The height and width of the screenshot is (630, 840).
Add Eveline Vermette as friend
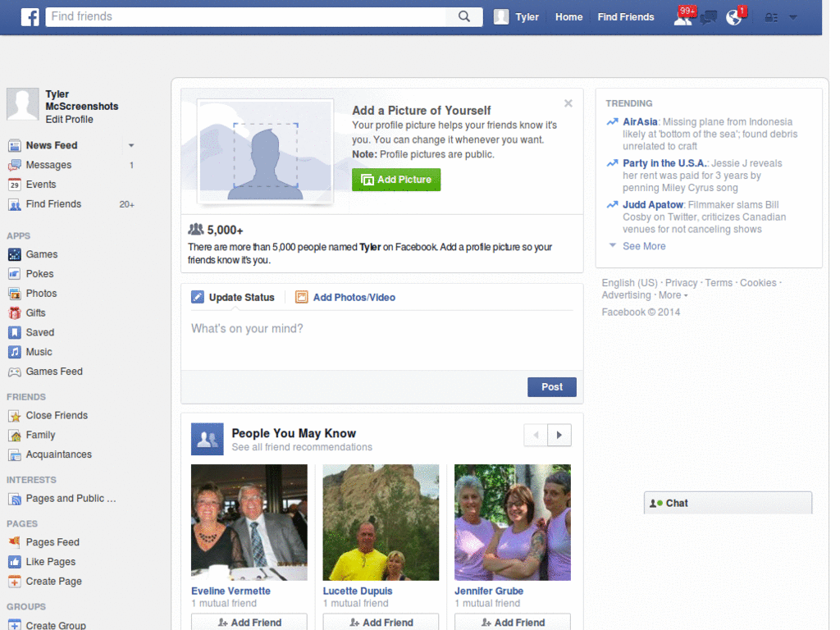pos(249,623)
